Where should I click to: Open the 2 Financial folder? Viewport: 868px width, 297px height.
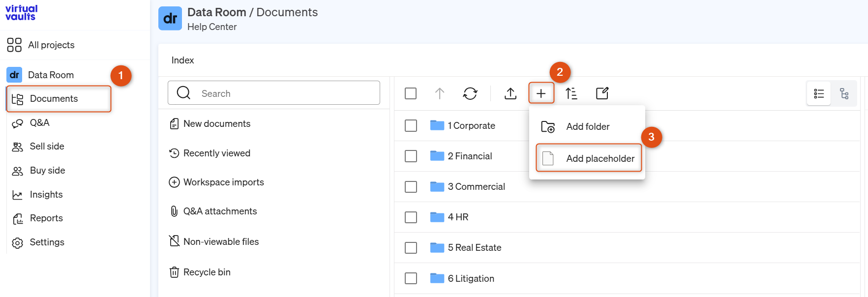(470, 156)
